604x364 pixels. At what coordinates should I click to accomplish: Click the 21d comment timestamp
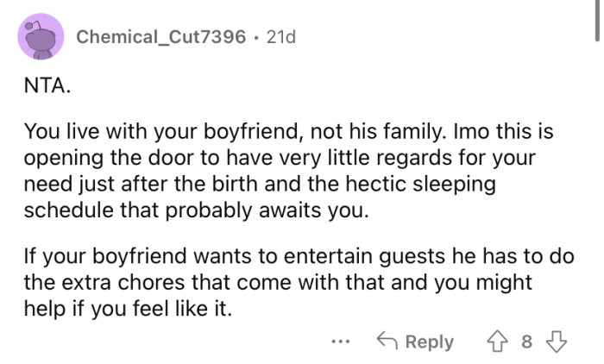point(280,38)
